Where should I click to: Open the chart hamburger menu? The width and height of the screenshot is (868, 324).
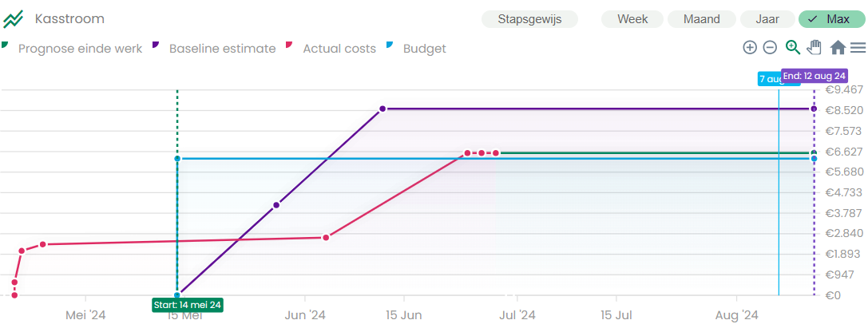858,48
